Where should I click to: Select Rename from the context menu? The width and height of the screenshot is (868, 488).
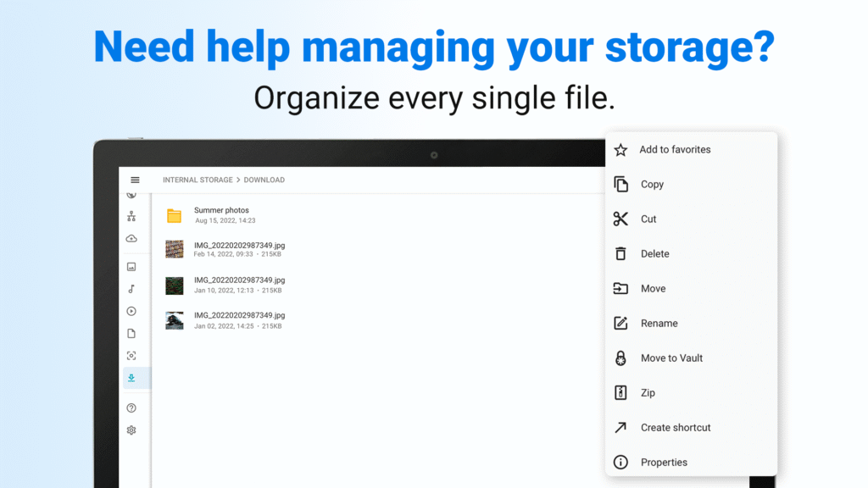[x=659, y=323]
